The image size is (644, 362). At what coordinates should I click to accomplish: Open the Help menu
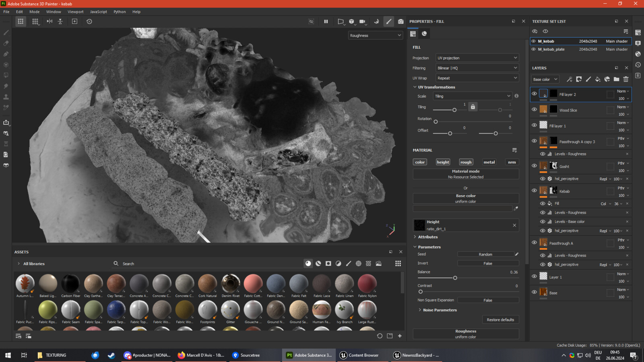pos(136,12)
